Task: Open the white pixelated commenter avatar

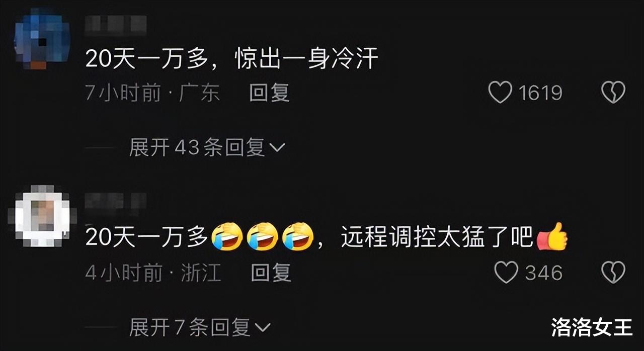Action: (42, 216)
